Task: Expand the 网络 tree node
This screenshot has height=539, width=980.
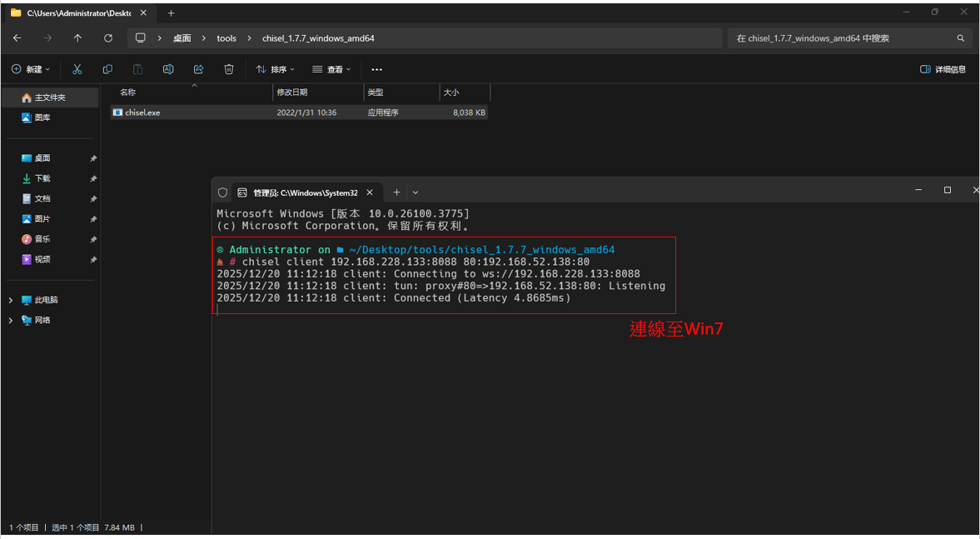Action: [11, 320]
